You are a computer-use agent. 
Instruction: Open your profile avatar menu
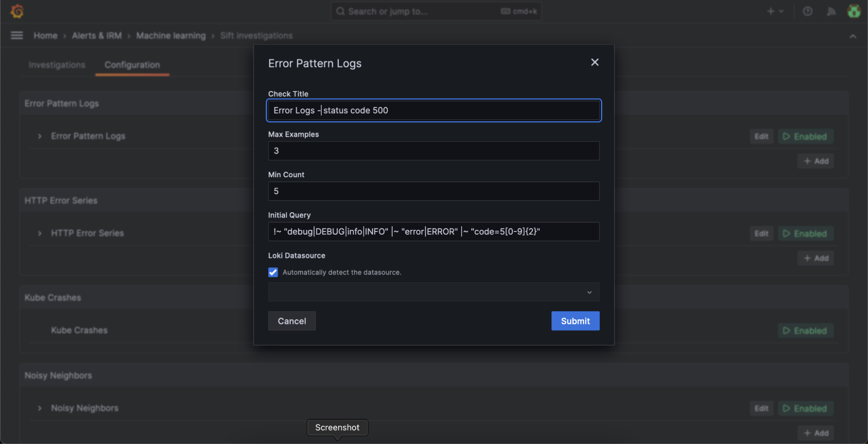(854, 11)
